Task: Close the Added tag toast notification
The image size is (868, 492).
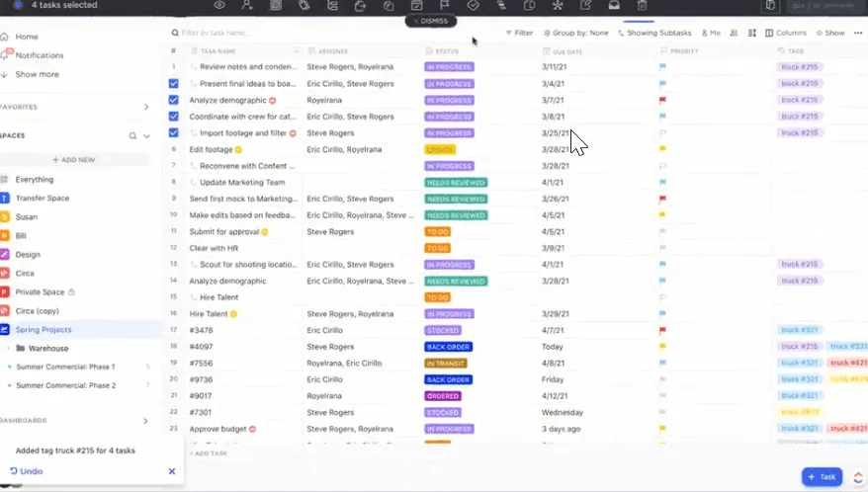Action: [x=172, y=471]
